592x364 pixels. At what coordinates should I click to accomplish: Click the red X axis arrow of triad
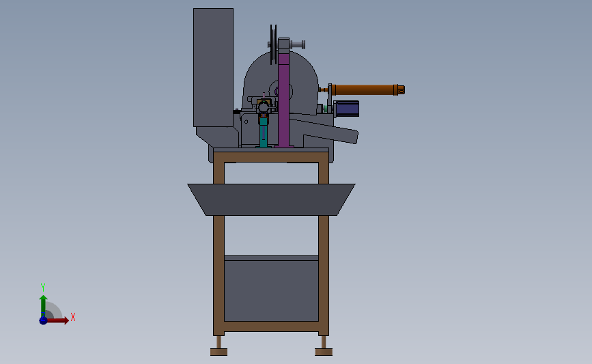point(58,320)
